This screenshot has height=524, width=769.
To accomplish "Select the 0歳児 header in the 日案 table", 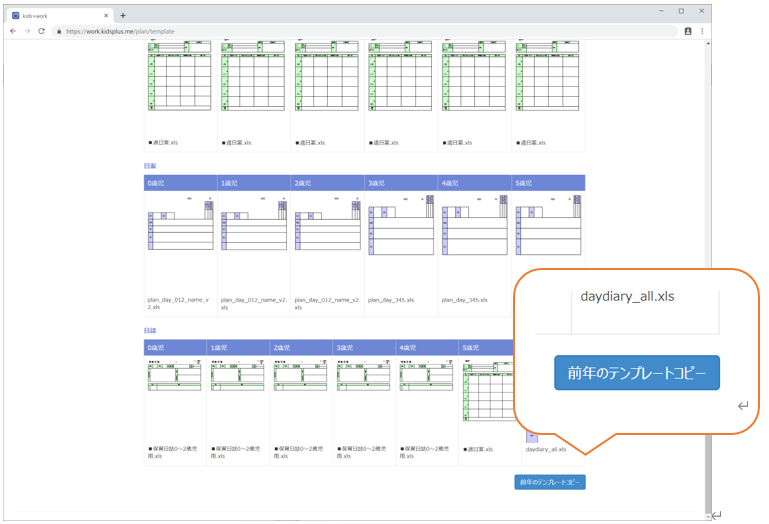I will pos(180,183).
